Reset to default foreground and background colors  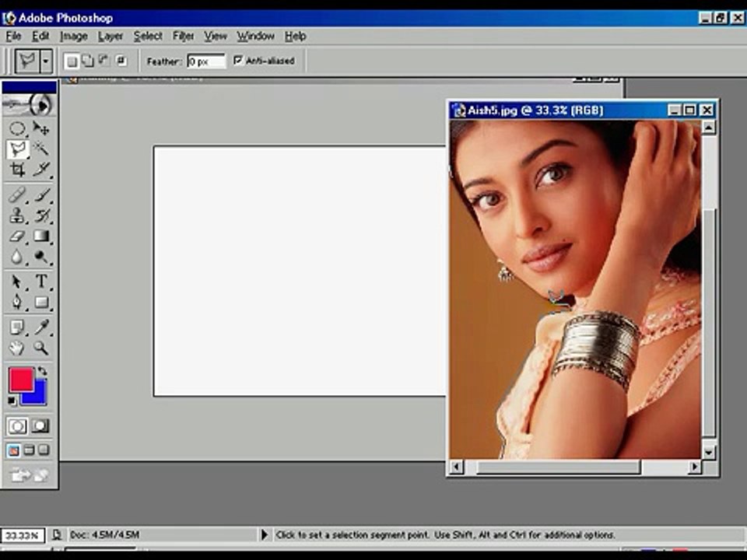tap(12, 401)
